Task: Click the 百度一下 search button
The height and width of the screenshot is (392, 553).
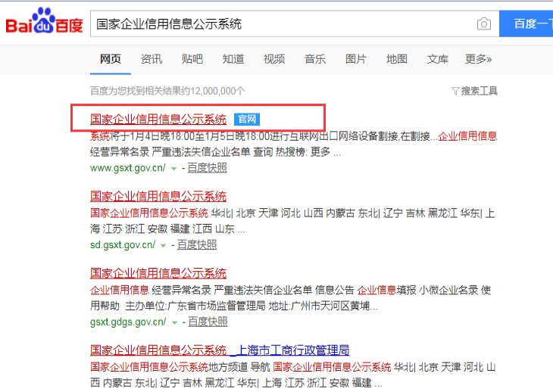Action: tap(526, 23)
